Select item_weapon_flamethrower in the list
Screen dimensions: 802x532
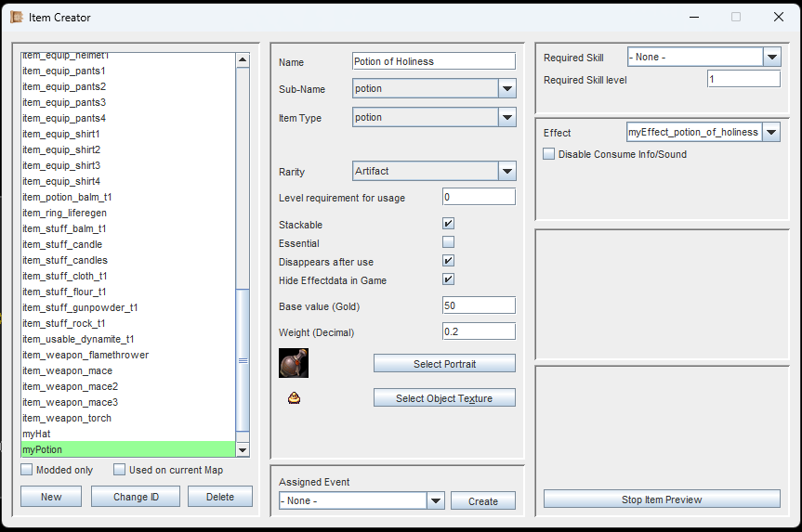pyautogui.click(x=85, y=355)
